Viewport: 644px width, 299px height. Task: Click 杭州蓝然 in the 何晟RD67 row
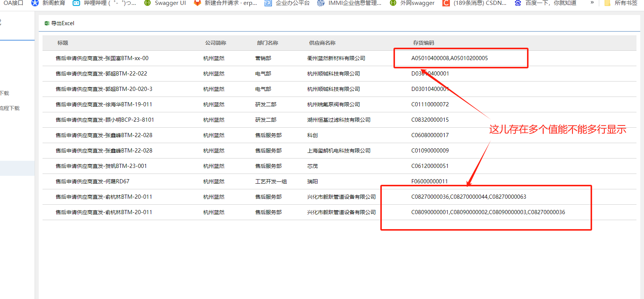click(214, 181)
